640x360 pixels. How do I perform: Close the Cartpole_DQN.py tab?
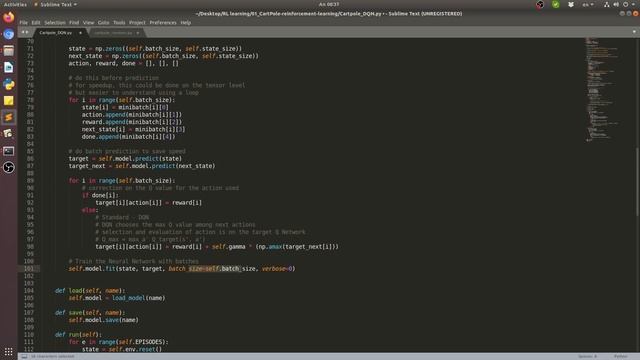coord(80,33)
